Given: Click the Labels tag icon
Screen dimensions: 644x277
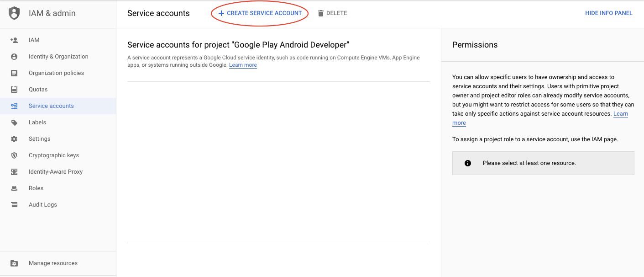Looking at the screenshot, I should pyautogui.click(x=14, y=123).
